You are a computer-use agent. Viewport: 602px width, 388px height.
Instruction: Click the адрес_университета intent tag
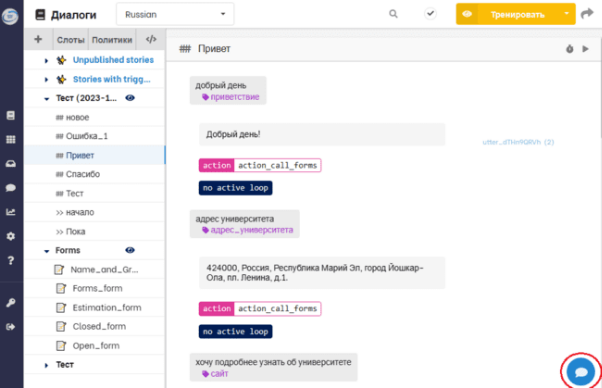click(x=248, y=230)
